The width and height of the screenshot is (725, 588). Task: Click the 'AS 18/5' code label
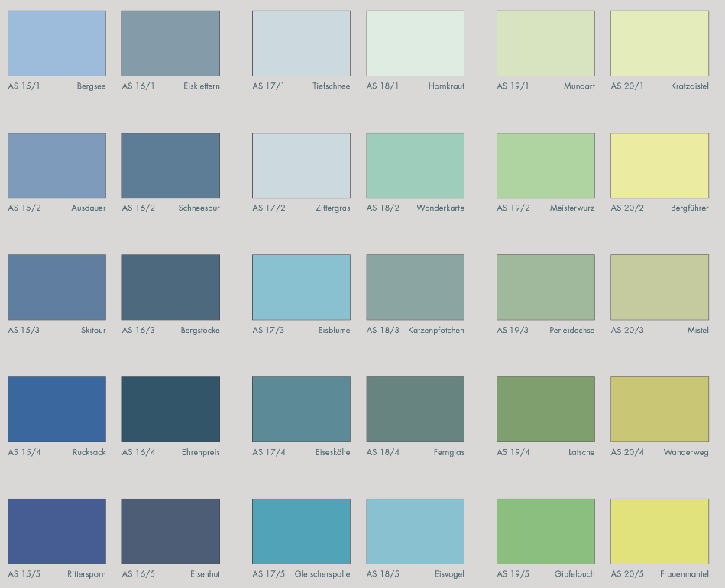(x=383, y=574)
